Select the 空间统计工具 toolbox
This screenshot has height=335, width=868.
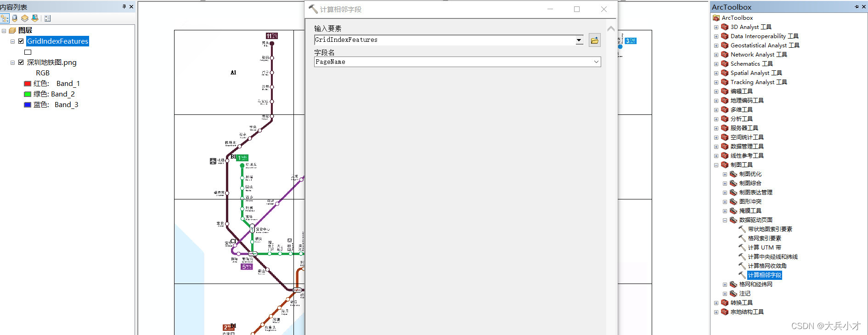pyautogui.click(x=747, y=137)
